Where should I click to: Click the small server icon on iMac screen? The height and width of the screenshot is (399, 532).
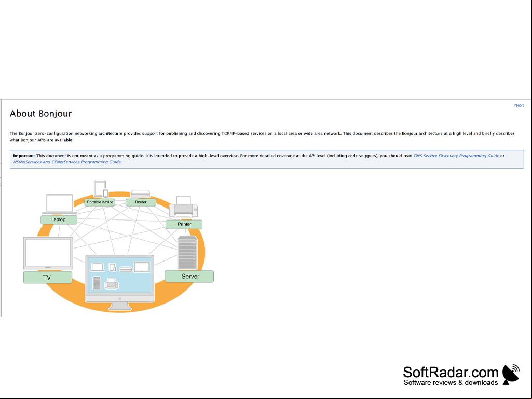pos(97,283)
